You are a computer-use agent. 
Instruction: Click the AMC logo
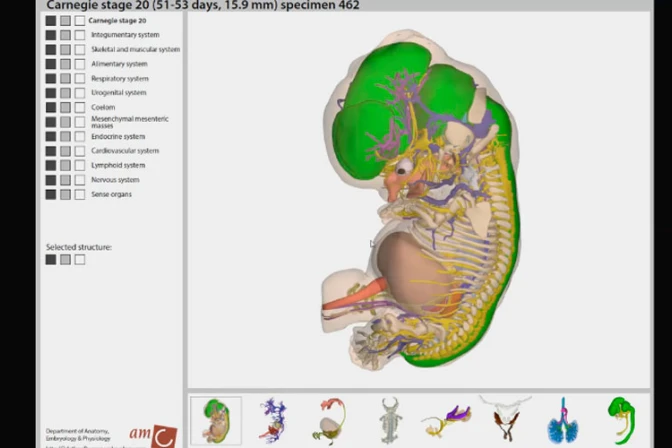154,434
